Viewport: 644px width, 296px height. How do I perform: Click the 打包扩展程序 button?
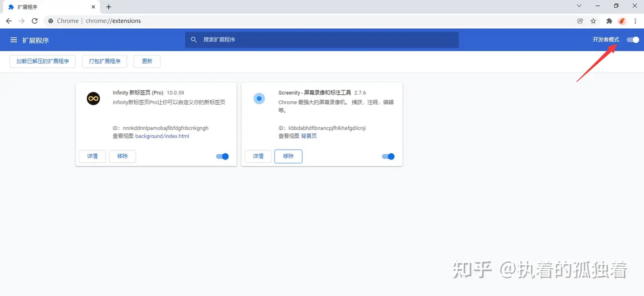pyautogui.click(x=105, y=61)
